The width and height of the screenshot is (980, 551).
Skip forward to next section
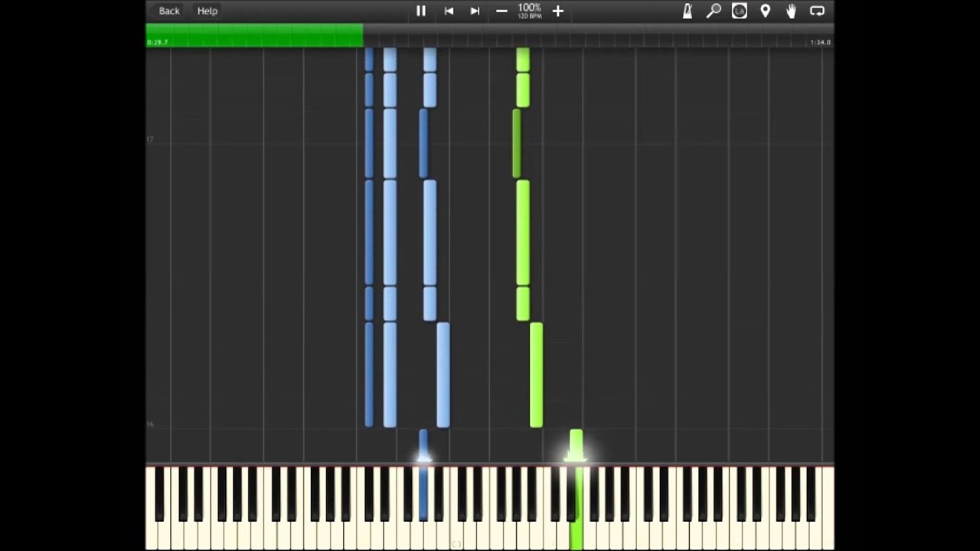[475, 11]
